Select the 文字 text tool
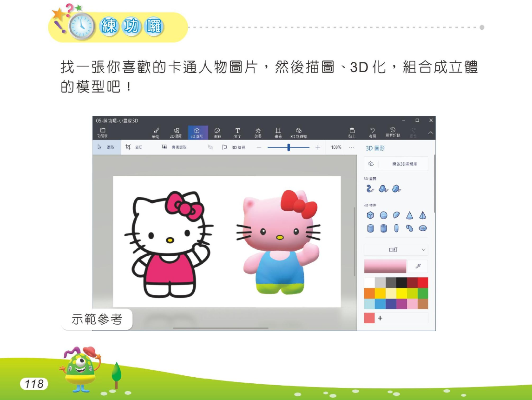This screenshot has height=400, width=532. coord(237,133)
